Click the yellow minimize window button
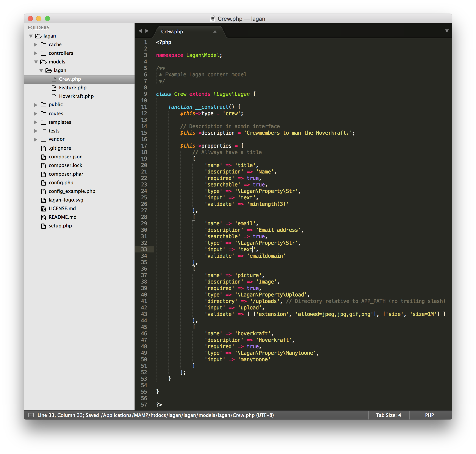 (39, 19)
